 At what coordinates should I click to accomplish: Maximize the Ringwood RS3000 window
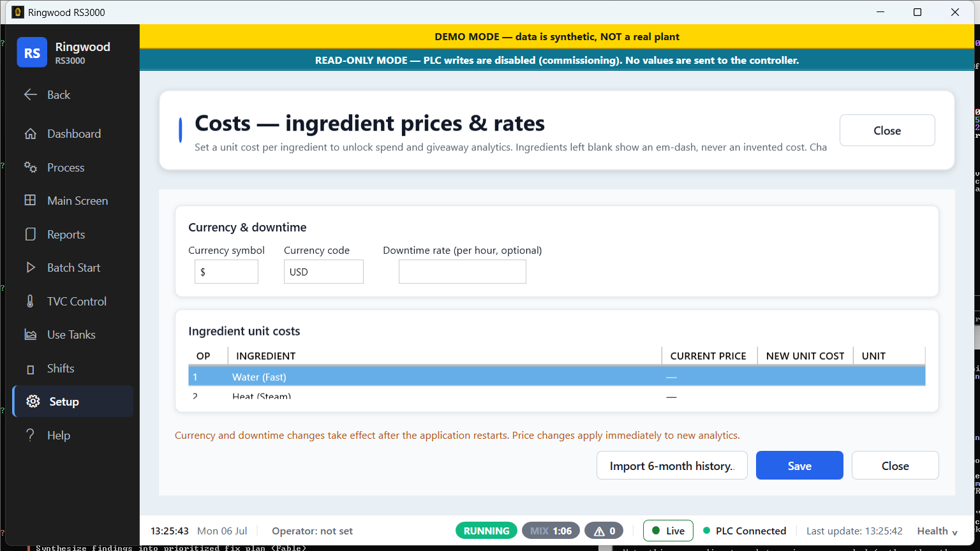[x=917, y=12]
